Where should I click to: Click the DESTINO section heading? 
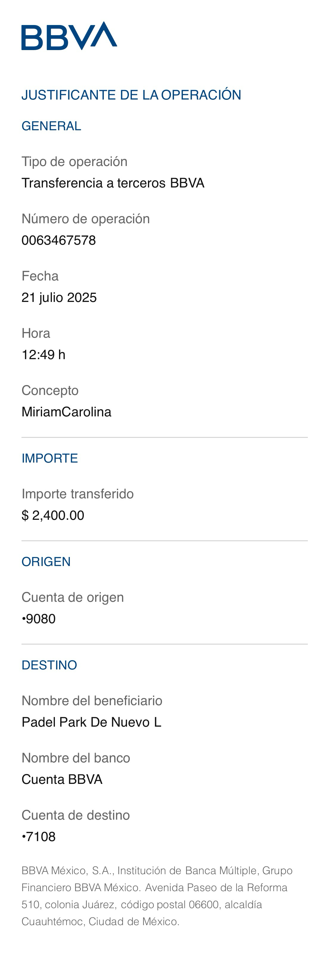tap(49, 665)
